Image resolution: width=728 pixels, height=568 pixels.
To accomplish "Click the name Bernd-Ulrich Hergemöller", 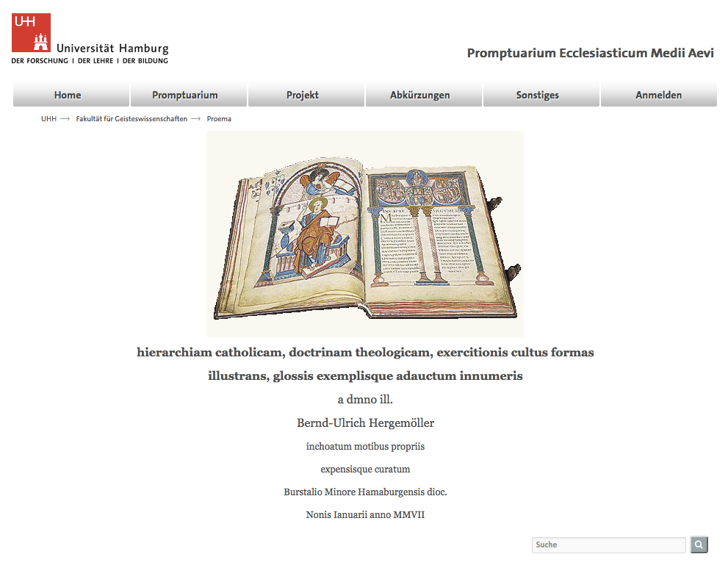I will (x=365, y=423).
